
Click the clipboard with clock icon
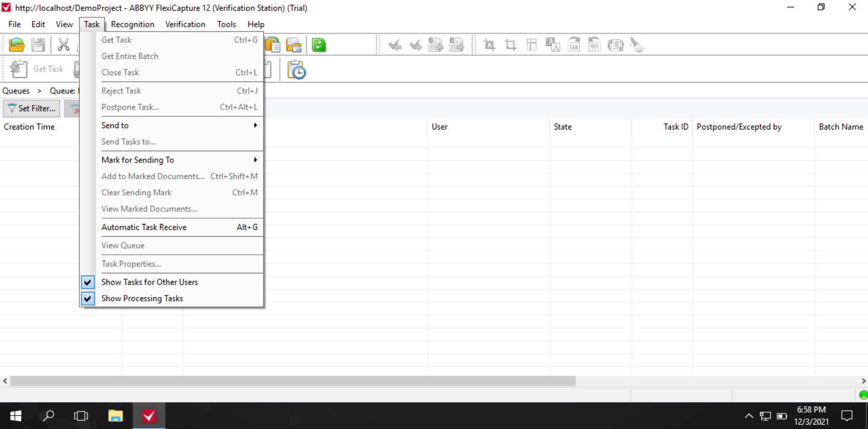[x=297, y=70]
